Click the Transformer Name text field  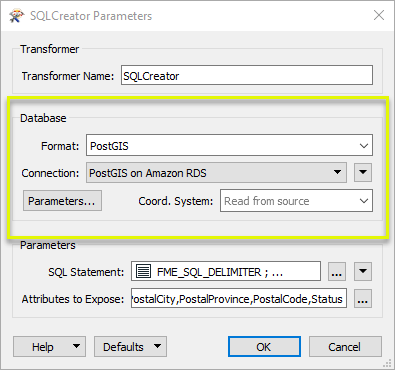pos(247,75)
